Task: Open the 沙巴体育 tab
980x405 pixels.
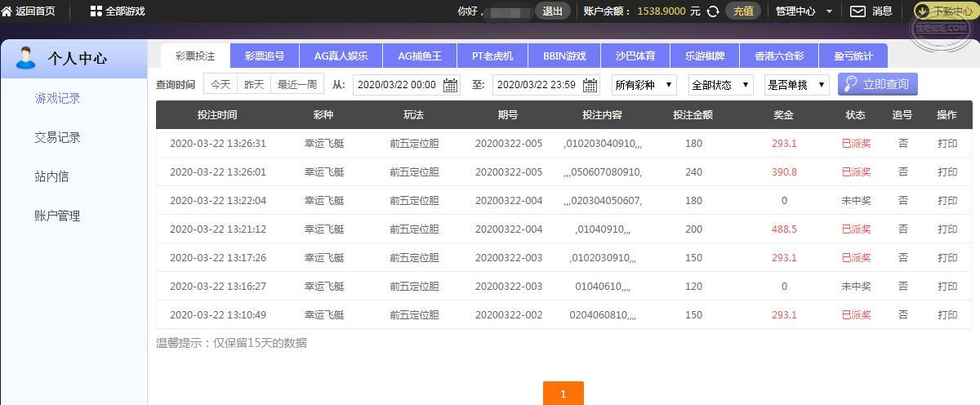Action: [x=635, y=56]
